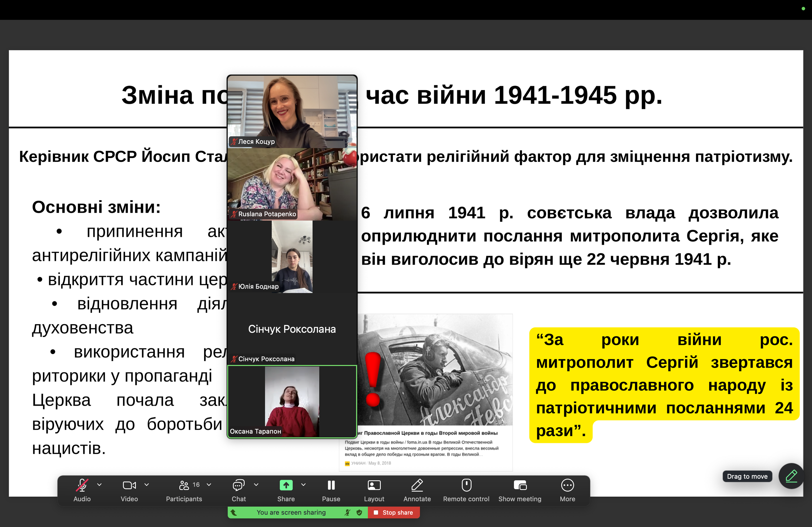Screen dimensions: 812x527
Task: Pause the screen share
Action: pyautogui.click(x=331, y=485)
